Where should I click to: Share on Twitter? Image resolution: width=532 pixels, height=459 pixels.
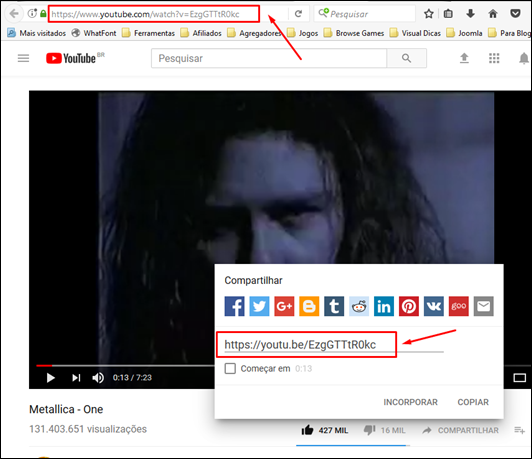click(x=259, y=306)
